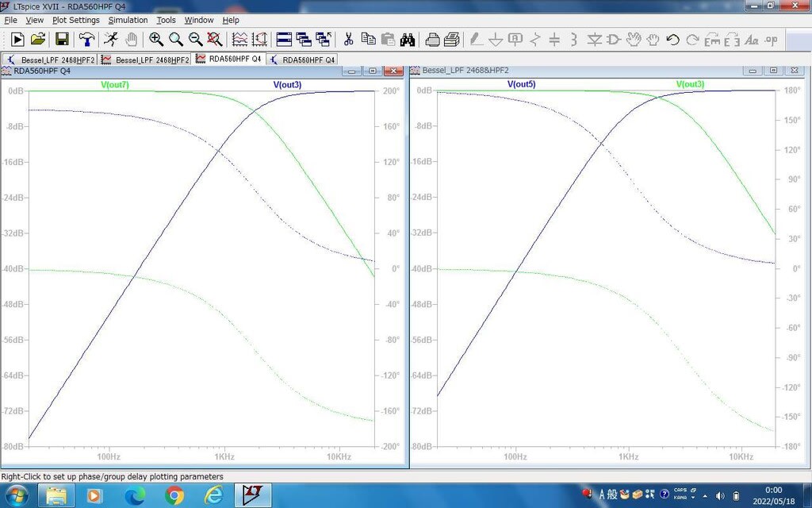
Task: Open the Plot Settings menu
Action: click(x=75, y=20)
